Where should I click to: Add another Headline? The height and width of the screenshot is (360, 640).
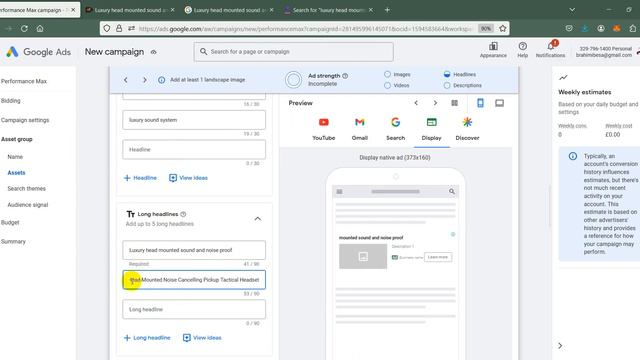coord(140,178)
